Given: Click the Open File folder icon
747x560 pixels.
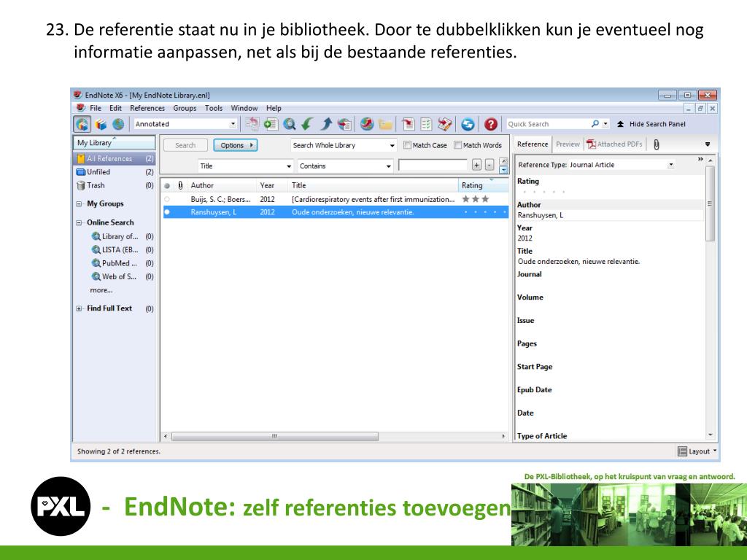Looking at the screenshot, I should coord(385,124).
